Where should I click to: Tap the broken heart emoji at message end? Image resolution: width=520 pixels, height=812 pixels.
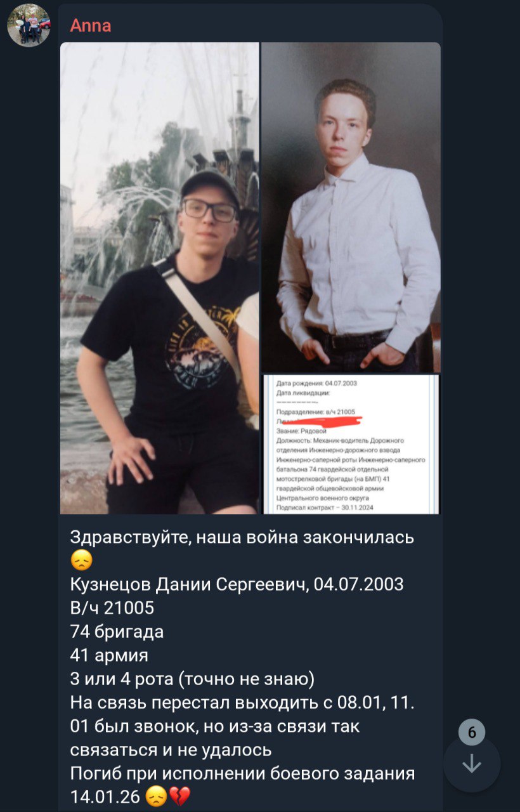pos(179,796)
